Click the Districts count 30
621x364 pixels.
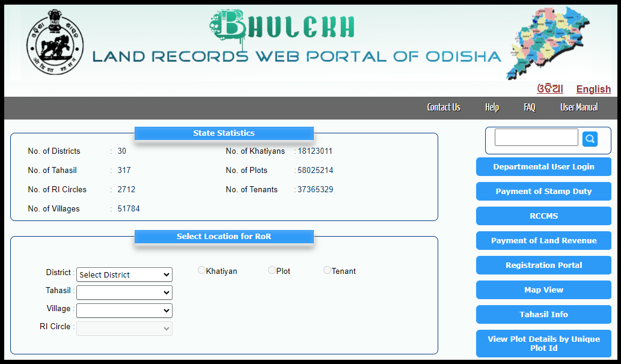(121, 151)
